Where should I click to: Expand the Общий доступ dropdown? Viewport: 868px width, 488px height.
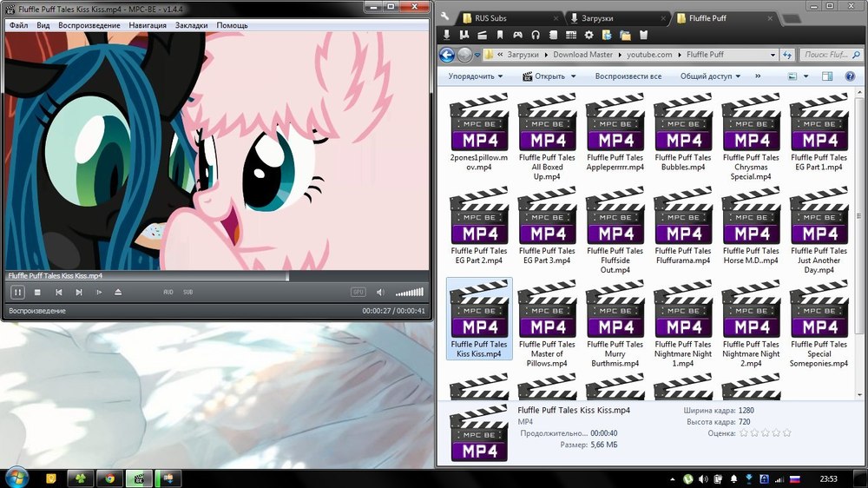pyautogui.click(x=710, y=76)
